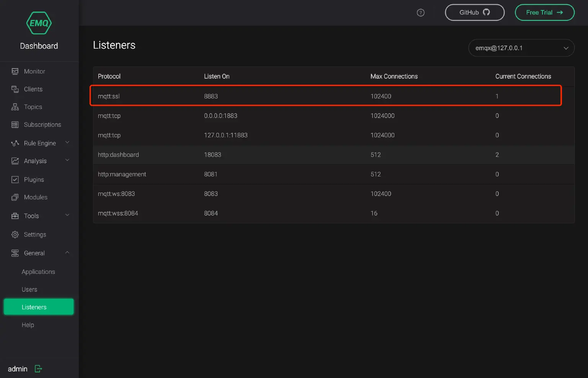Open the Topics section
588x378 pixels.
tap(32, 106)
